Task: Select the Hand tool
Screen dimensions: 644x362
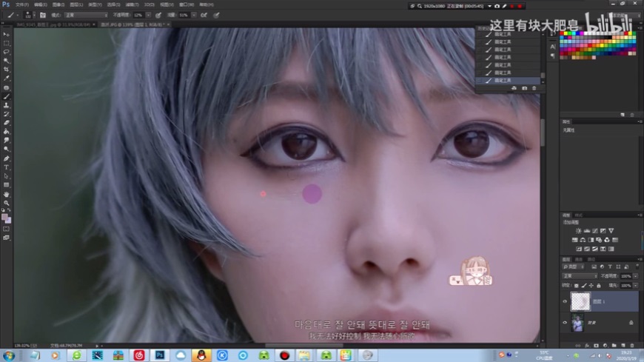Action: pyautogui.click(x=6, y=194)
